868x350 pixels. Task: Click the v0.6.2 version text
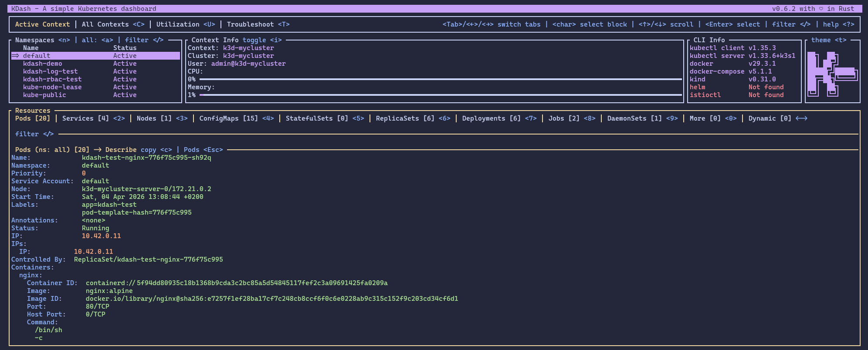pos(784,9)
